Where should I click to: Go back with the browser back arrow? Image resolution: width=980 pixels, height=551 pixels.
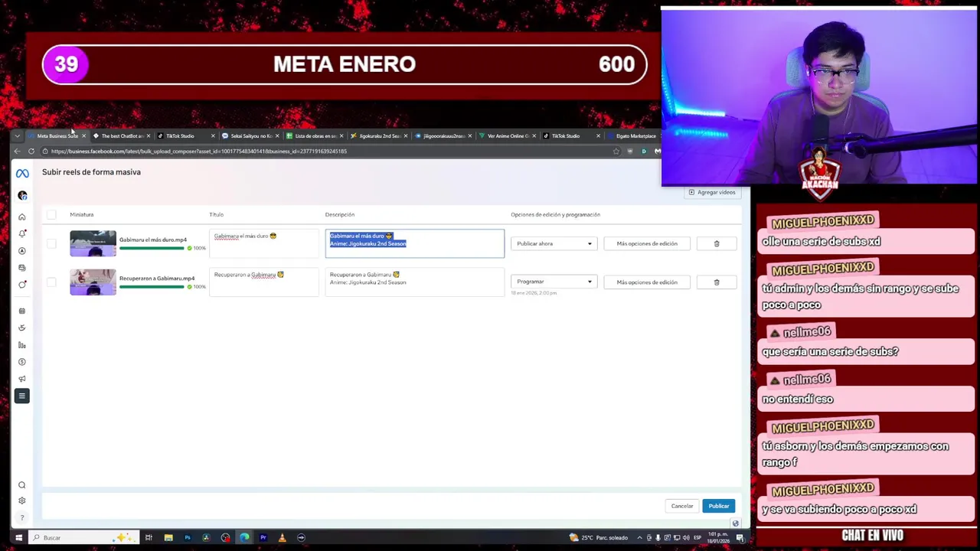(18, 152)
